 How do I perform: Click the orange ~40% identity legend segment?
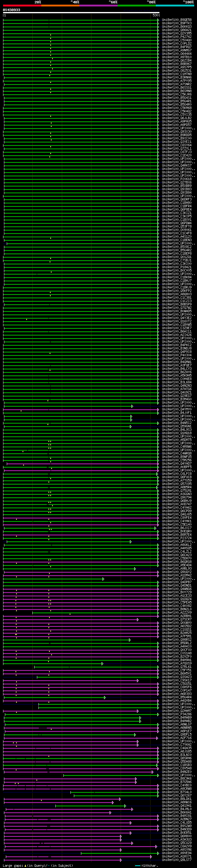[x=60, y=6]
